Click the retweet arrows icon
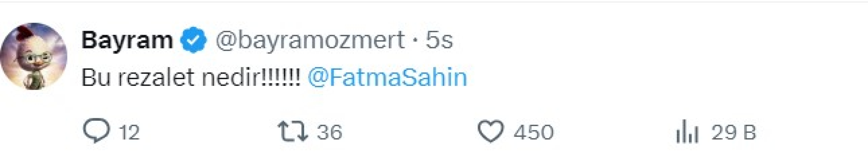 pyautogui.click(x=292, y=131)
